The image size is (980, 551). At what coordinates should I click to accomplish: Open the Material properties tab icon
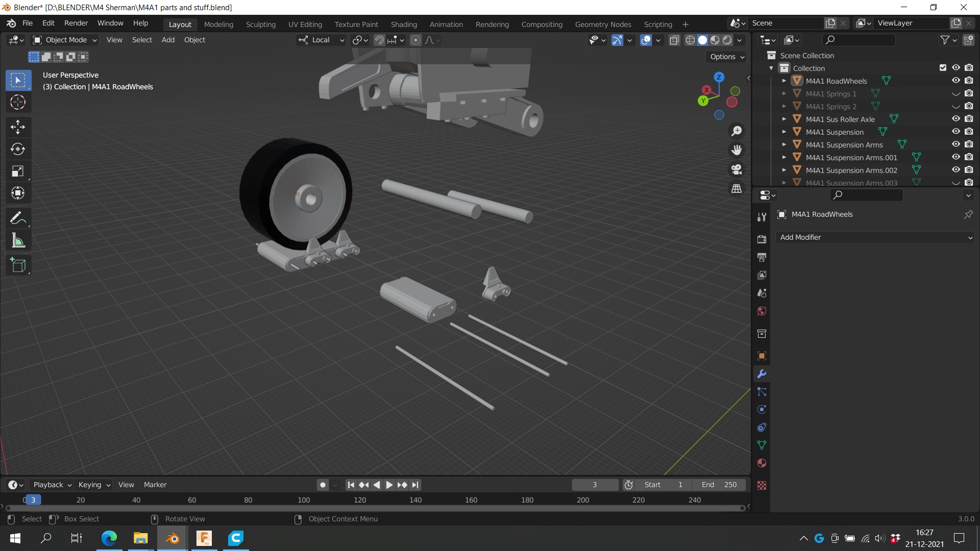click(x=762, y=463)
